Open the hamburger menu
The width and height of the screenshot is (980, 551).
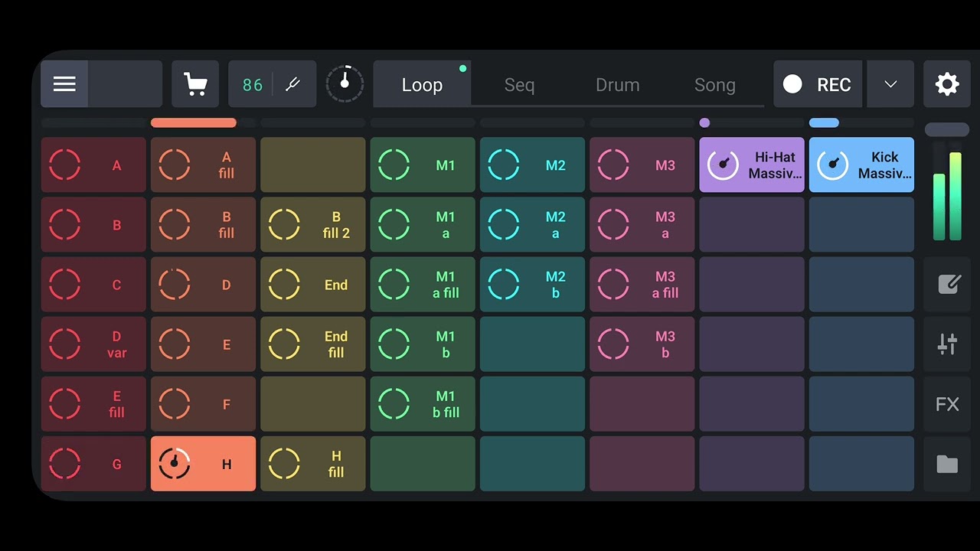coord(64,84)
